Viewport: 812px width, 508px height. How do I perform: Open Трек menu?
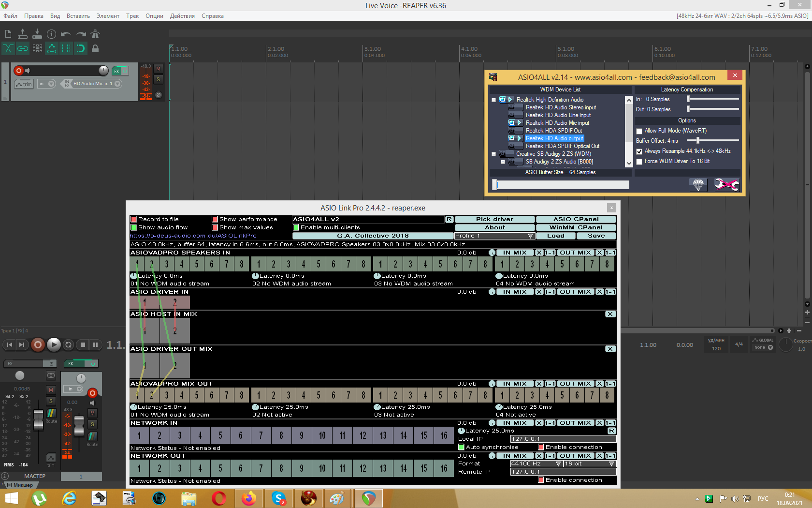(x=132, y=16)
